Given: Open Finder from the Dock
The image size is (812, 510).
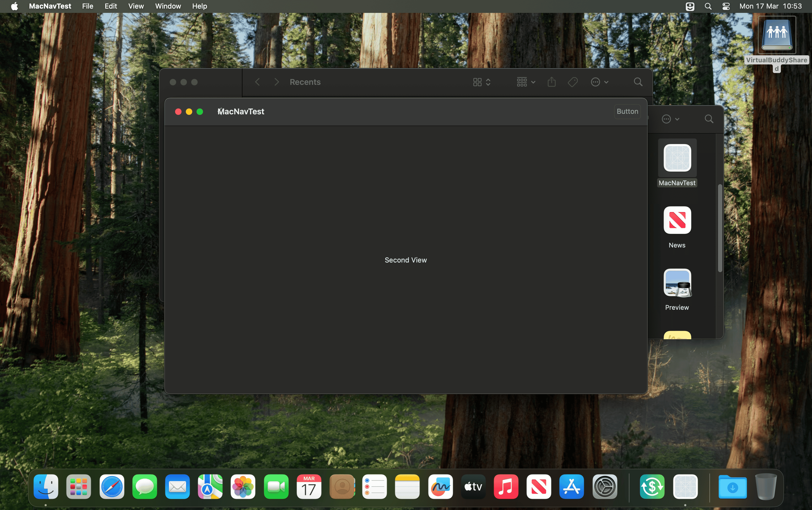Looking at the screenshot, I should point(46,486).
